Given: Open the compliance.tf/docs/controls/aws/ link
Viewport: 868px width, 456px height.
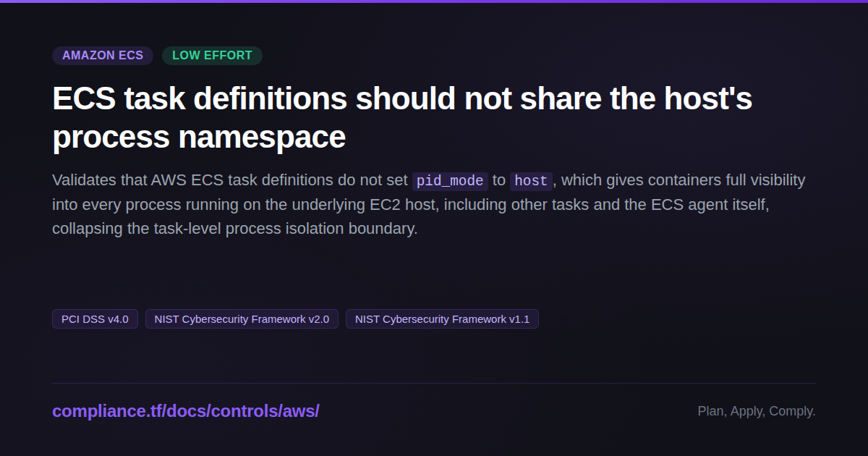Looking at the screenshot, I should (186, 411).
